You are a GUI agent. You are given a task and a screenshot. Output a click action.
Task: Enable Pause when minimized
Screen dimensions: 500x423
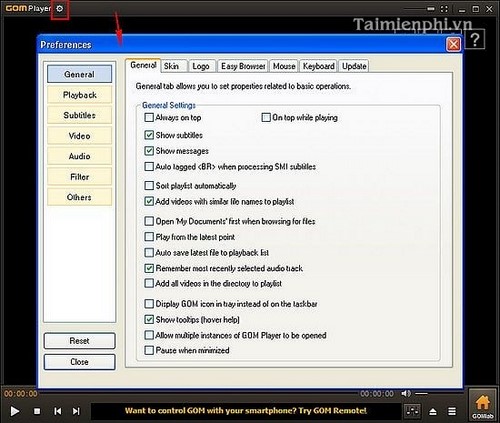149,351
